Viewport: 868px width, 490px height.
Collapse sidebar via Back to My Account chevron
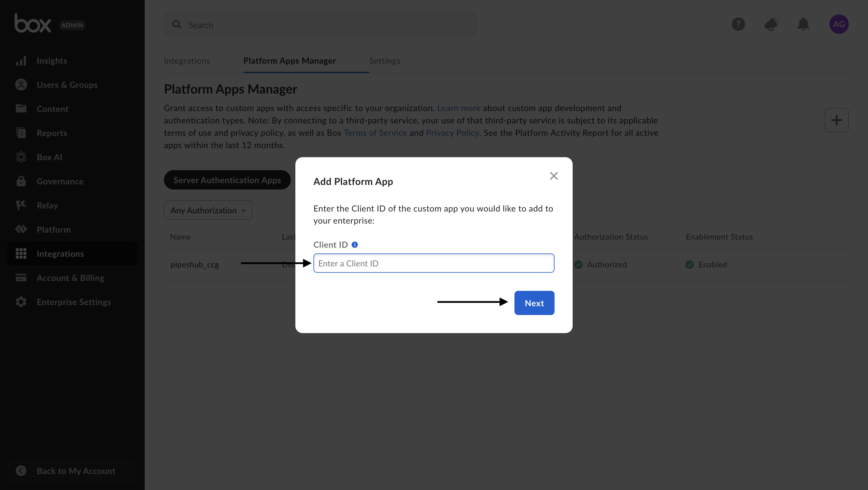tap(21, 471)
